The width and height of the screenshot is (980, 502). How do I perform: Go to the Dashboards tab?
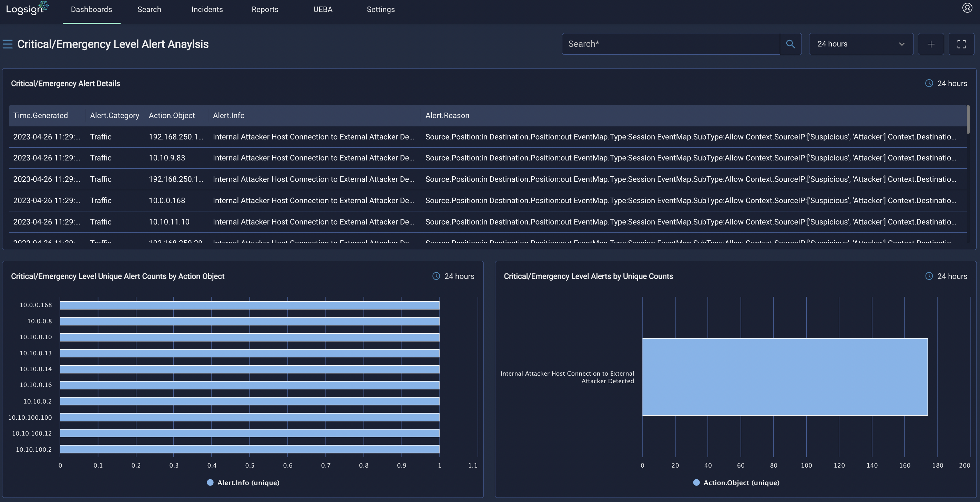coord(91,10)
